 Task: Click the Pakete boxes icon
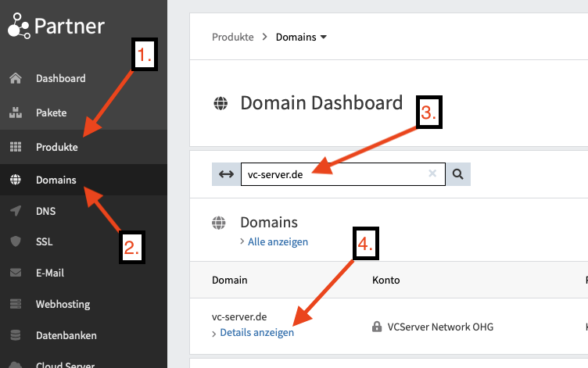pyautogui.click(x=14, y=113)
